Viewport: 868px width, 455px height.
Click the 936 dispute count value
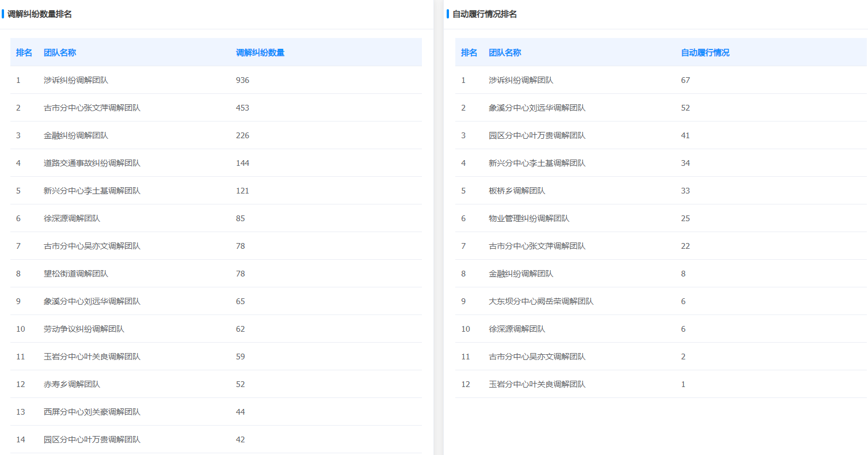click(x=242, y=80)
